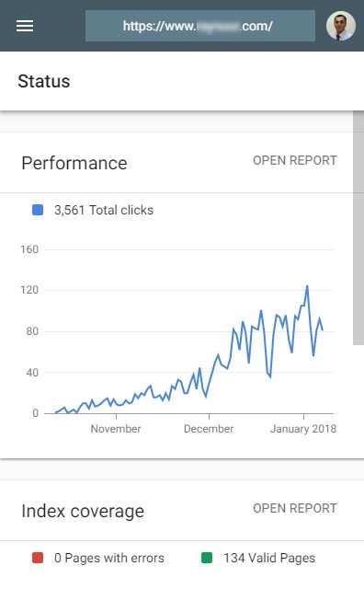Click the 160 value on the chart axis
The image size is (364, 589).
pos(29,249)
